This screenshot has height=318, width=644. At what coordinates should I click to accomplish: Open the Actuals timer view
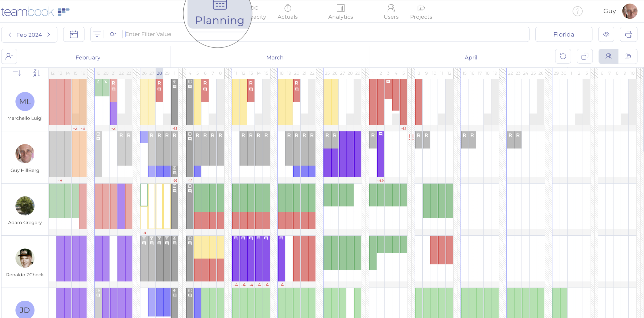point(287,12)
